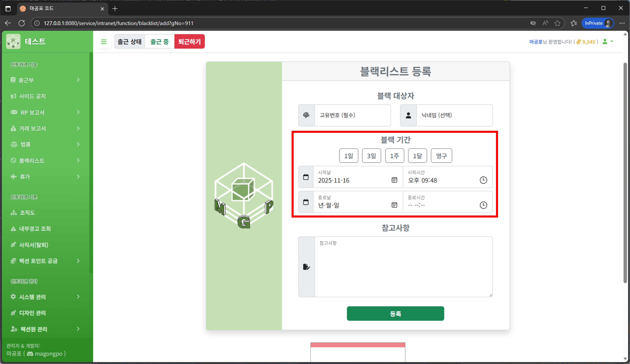This screenshot has height=364, width=630.
Task: Close the 마공포 코드 browser tab
Action: pos(102,9)
